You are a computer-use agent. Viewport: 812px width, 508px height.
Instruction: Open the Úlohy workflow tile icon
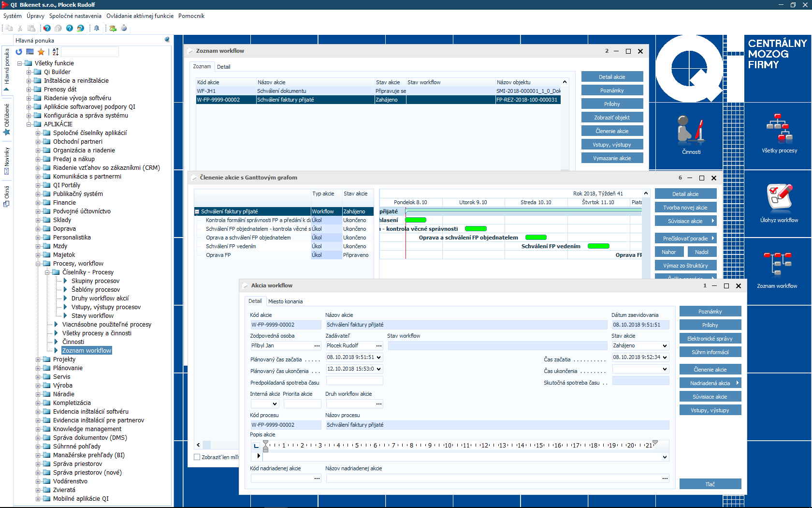779,197
